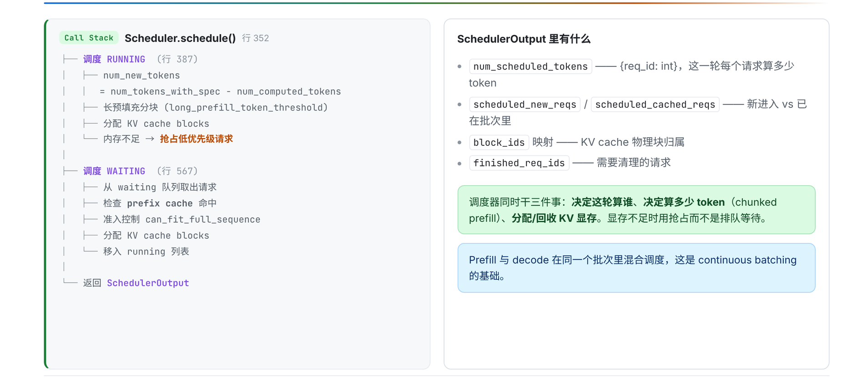
Task: Click '分配 KV cache blocks' under WAITING
Action: pos(156,235)
